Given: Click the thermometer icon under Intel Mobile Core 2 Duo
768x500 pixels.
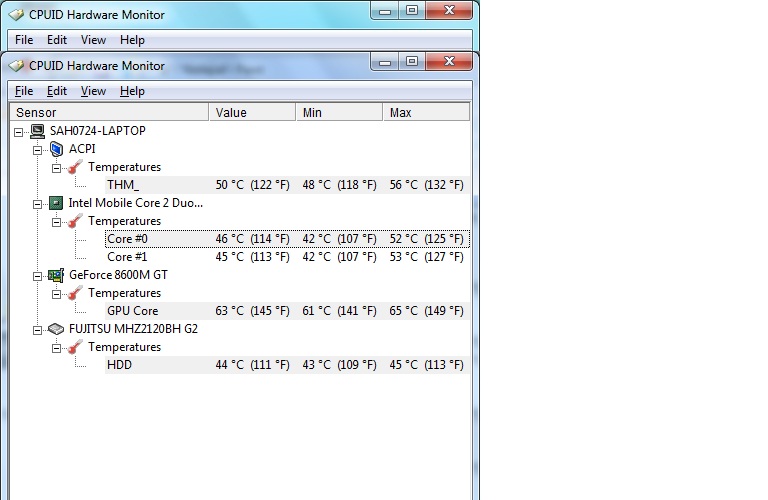Looking at the screenshot, I should pyautogui.click(x=75, y=221).
